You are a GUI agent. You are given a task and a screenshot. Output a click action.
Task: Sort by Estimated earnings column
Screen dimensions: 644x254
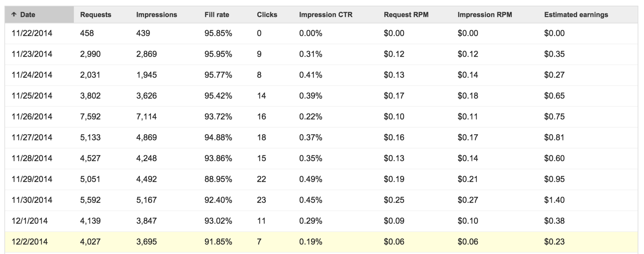tap(576, 15)
